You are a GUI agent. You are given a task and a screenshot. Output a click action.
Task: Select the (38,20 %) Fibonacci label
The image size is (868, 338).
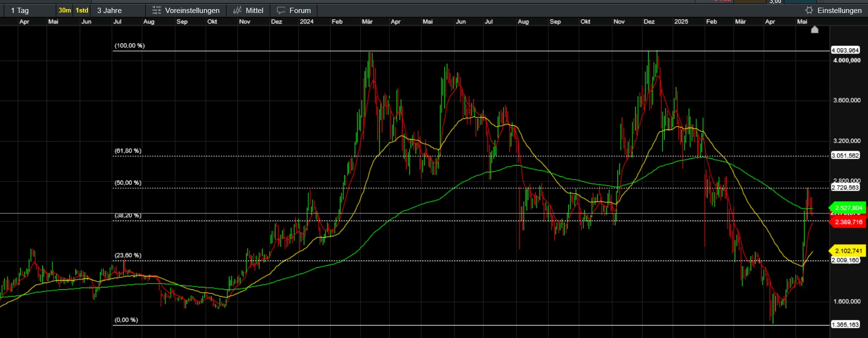tap(128, 215)
